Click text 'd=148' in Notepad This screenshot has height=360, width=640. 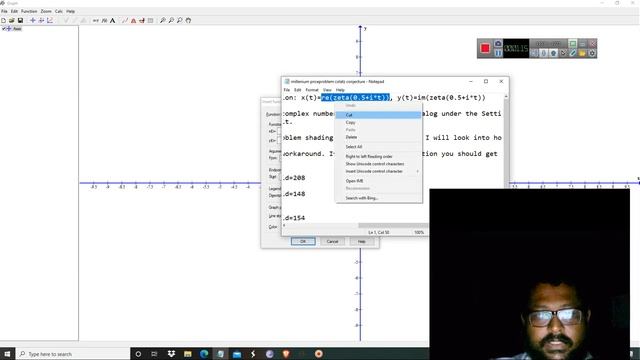(x=295, y=194)
